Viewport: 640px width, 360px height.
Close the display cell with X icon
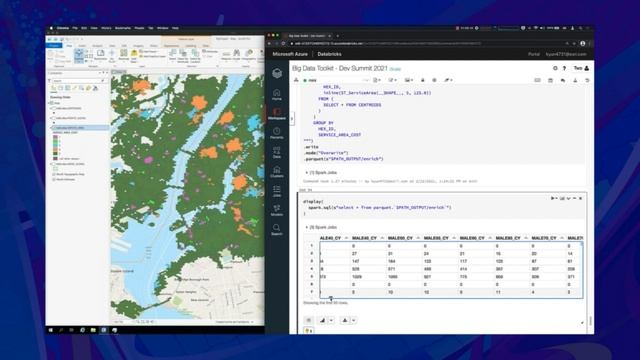(580, 198)
